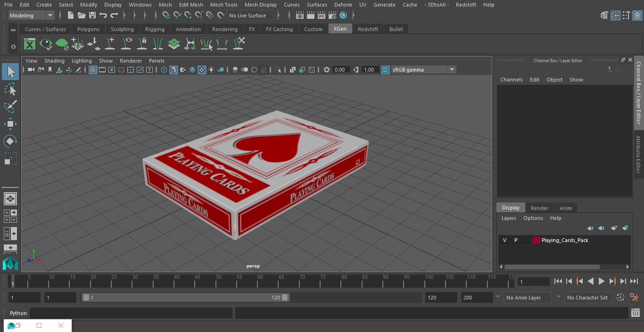Open the sRGB gamma view transform dropdown
644x332 pixels.
click(x=423, y=70)
